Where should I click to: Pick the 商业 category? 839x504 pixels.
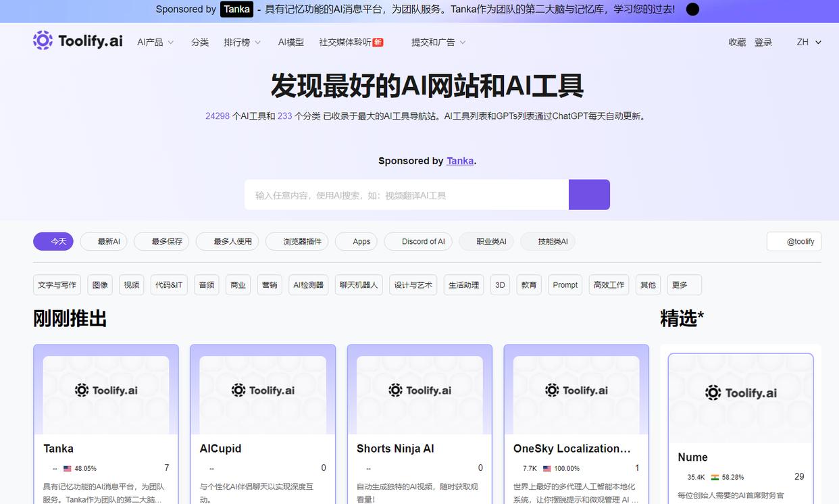(x=238, y=285)
